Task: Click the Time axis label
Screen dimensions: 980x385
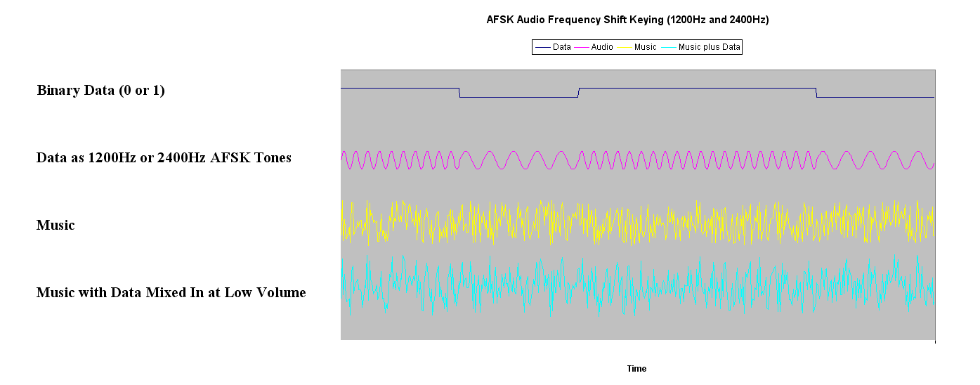Action: [636, 369]
